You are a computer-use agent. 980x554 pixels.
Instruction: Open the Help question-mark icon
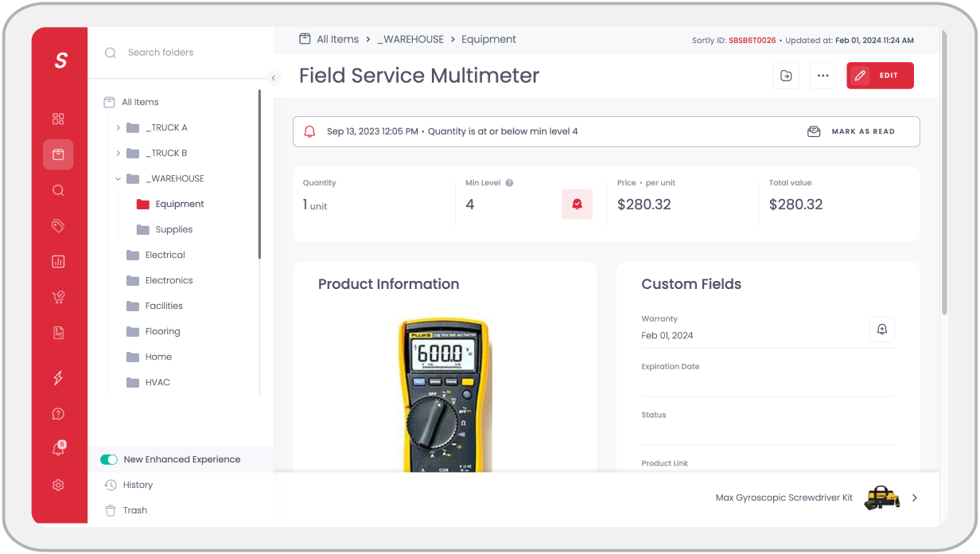[57, 413]
